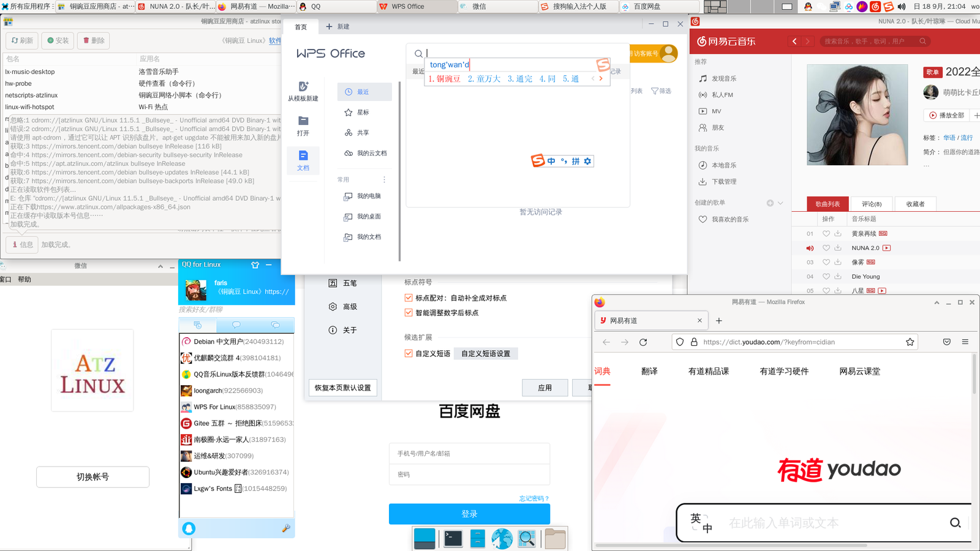
Task: Switch to 收藏者 tab in playlist
Action: [x=915, y=204]
